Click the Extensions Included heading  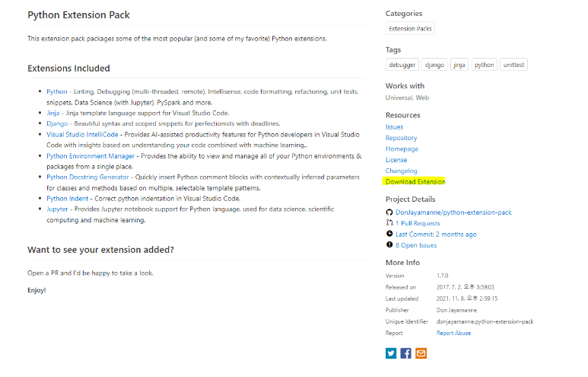(x=68, y=69)
